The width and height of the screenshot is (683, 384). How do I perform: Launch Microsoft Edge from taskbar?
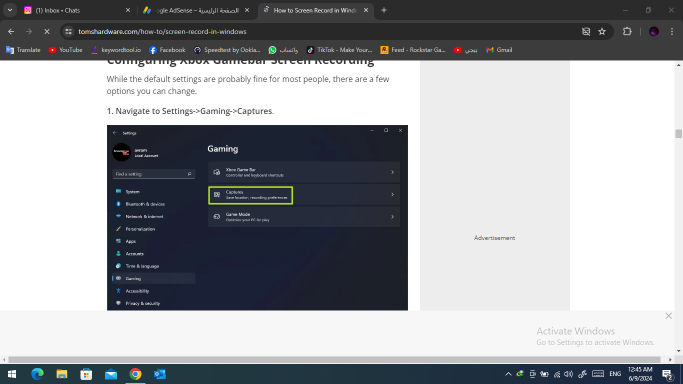37,374
